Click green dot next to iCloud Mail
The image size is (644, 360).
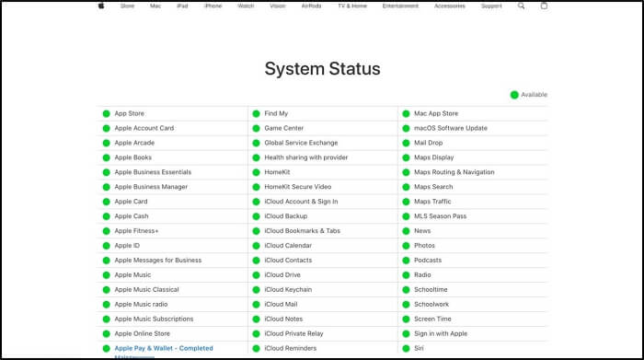point(257,305)
